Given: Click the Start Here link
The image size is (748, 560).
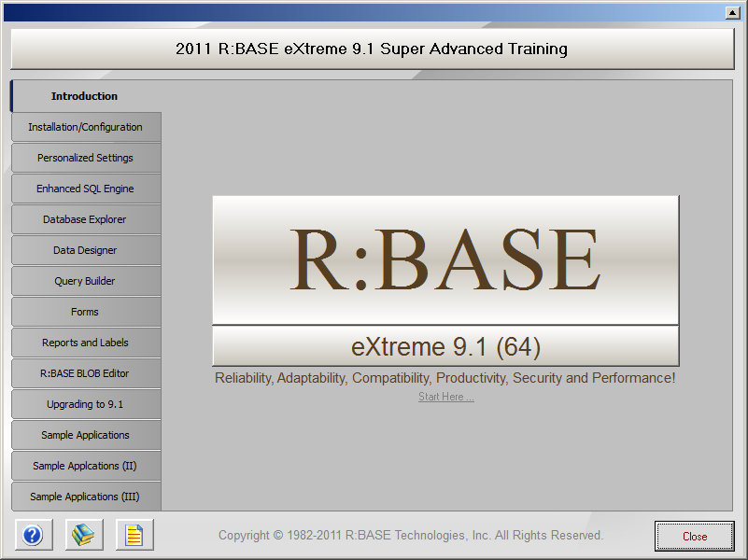Looking at the screenshot, I should 445,397.
